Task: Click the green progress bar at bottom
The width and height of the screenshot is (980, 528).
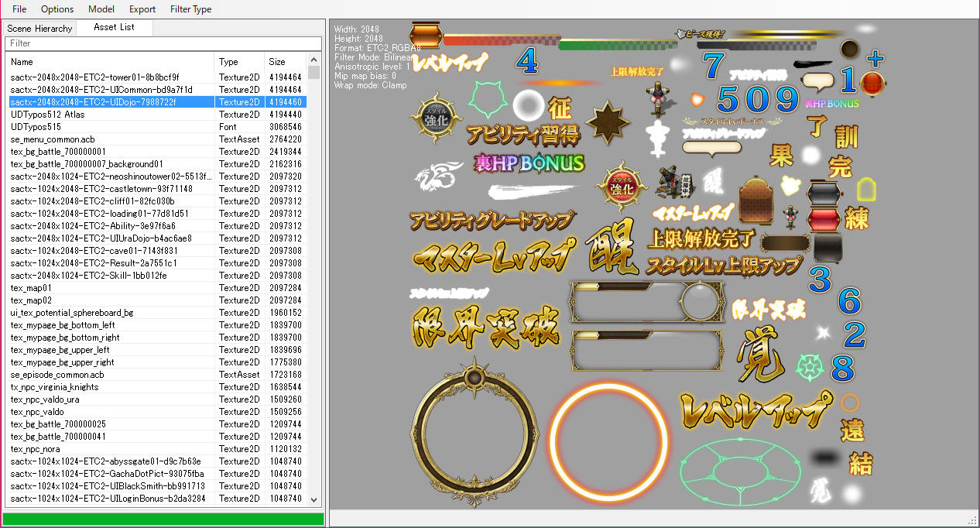Action: pyautogui.click(x=163, y=519)
